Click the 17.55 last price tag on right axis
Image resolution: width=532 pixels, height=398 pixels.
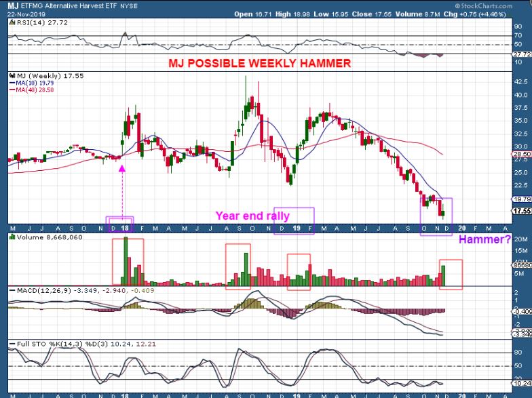pyautogui.click(x=522, y=212)
